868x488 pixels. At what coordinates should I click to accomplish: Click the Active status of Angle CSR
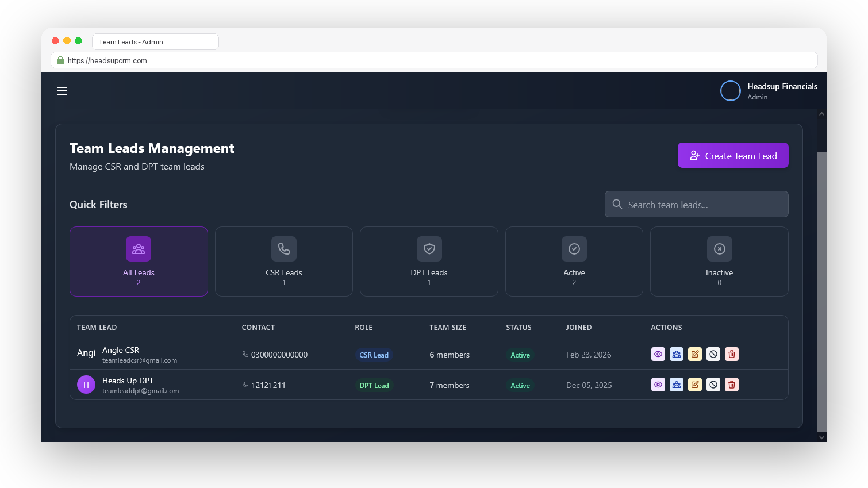520,355
